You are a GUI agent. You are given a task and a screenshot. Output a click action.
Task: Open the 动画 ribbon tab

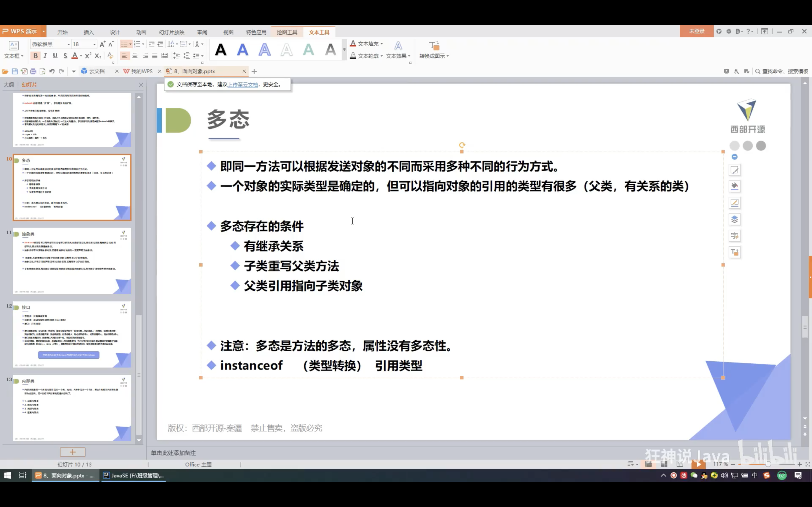tap(141, 32)
